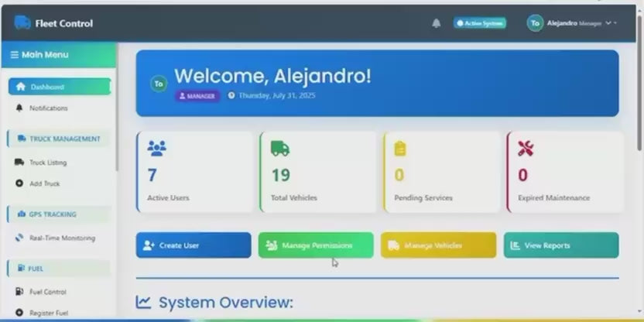Click the System Overview chart icon
This screenshot has width=644, height=322.
pos(144,302)
